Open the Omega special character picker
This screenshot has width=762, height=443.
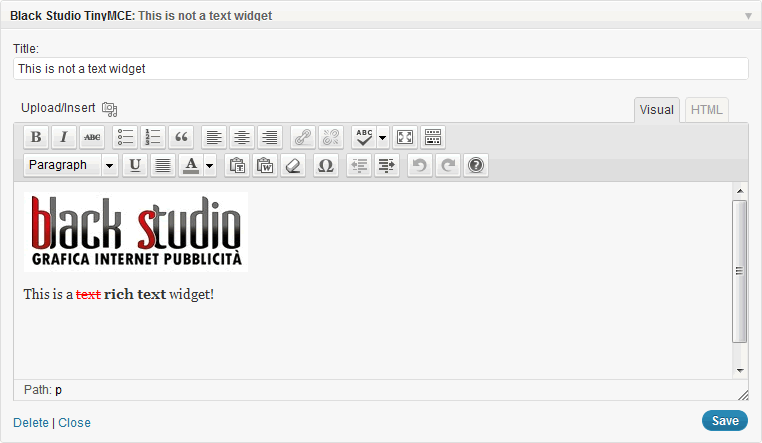(x=326, y=166)
